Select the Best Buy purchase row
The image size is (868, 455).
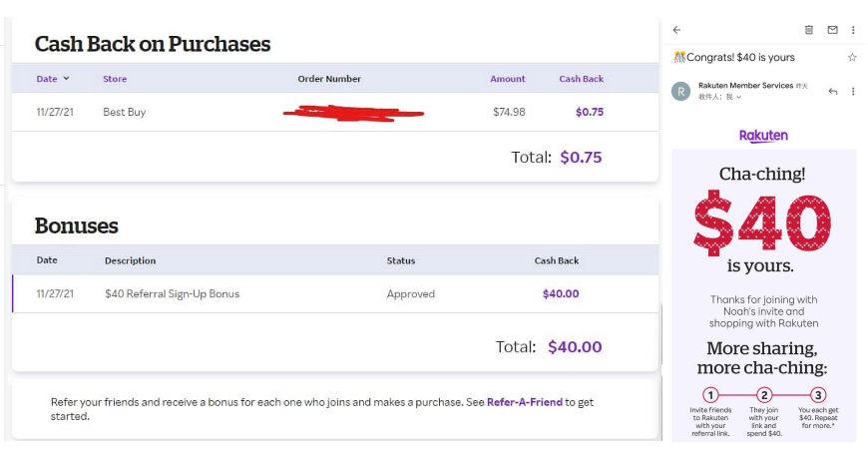[335, 112]
